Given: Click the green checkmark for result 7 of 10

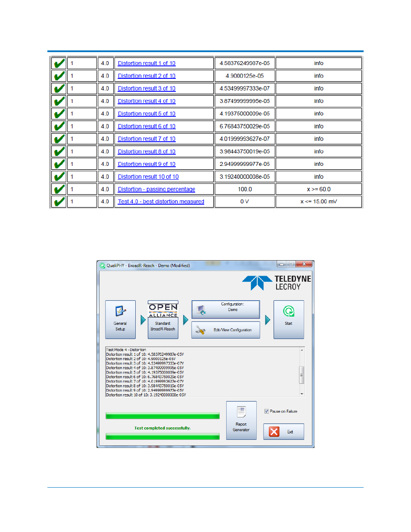Looking at the screenshot, I should point(59,139).
